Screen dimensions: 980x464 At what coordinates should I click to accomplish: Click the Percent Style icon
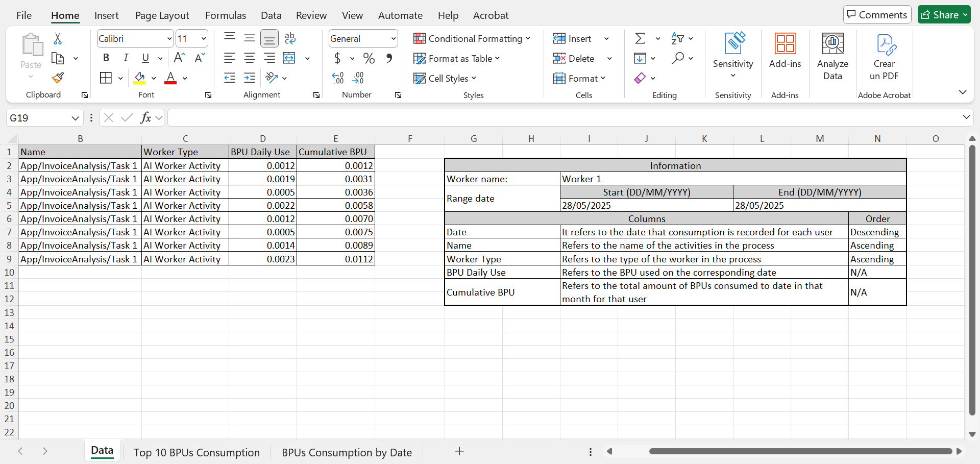(x=369, y=58)
